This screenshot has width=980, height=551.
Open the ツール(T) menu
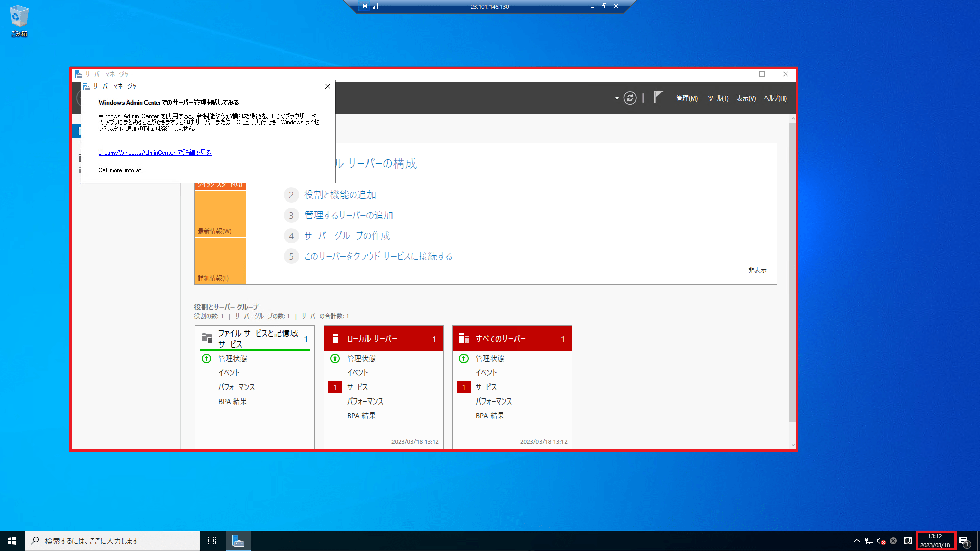pos(718,98)
